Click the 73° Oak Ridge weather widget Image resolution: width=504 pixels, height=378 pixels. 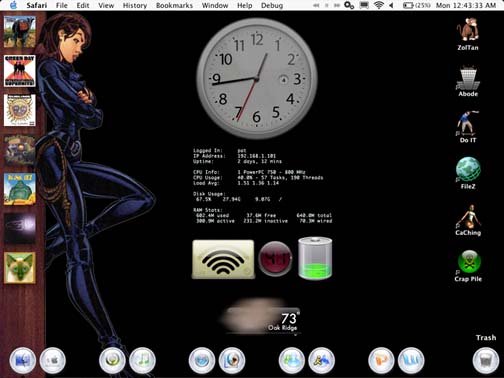(262, 317)
